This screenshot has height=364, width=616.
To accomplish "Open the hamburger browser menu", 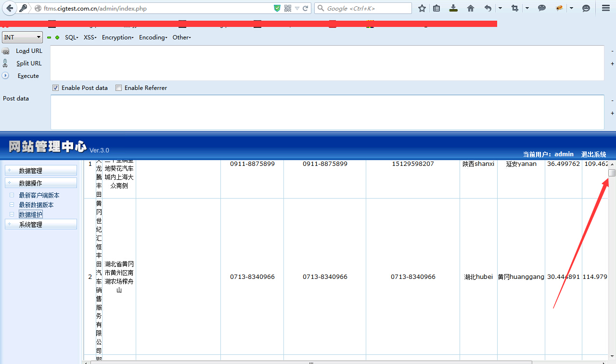I will [606, 8].
